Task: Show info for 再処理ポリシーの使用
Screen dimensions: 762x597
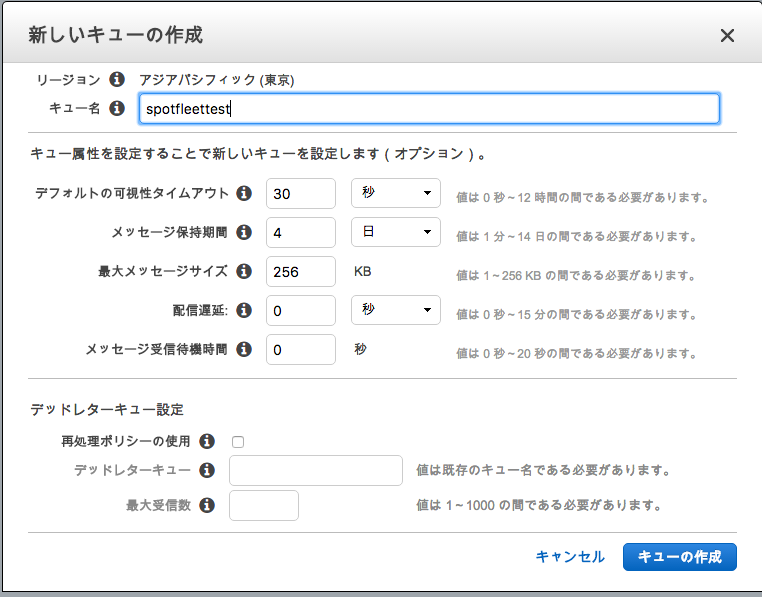Action: (x=207, y=441)
